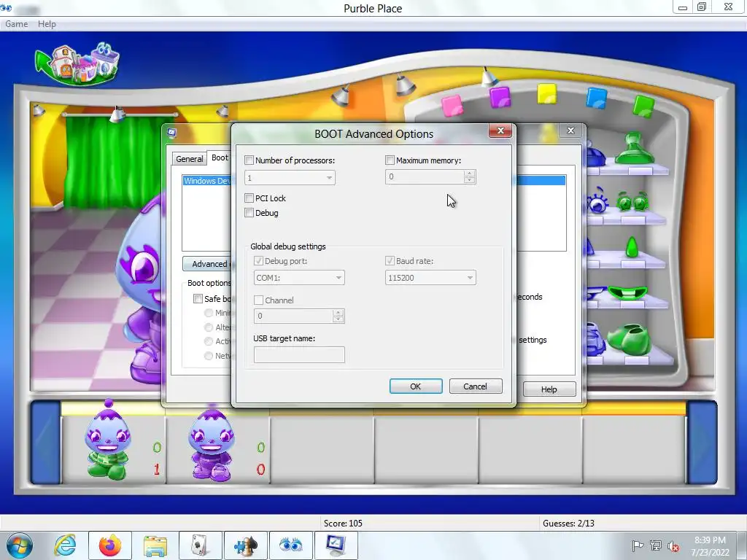Click the Purble Place home logo icon
Image resolution: width=747 pixels, height=560 pixels.
pyautogui.click(x=77, y=64)
